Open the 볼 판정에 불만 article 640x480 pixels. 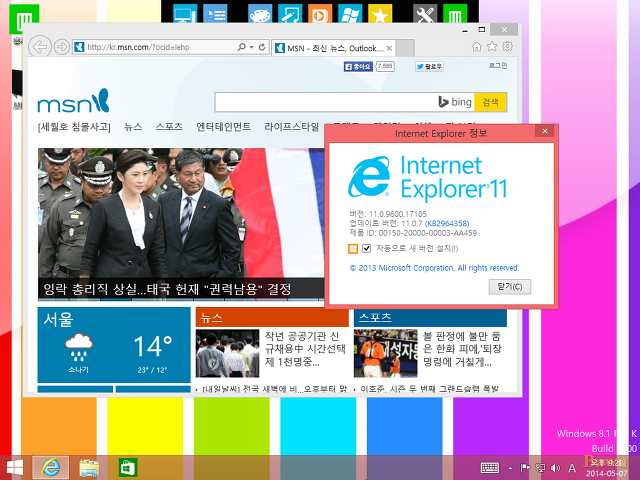(x=462, y=349)
